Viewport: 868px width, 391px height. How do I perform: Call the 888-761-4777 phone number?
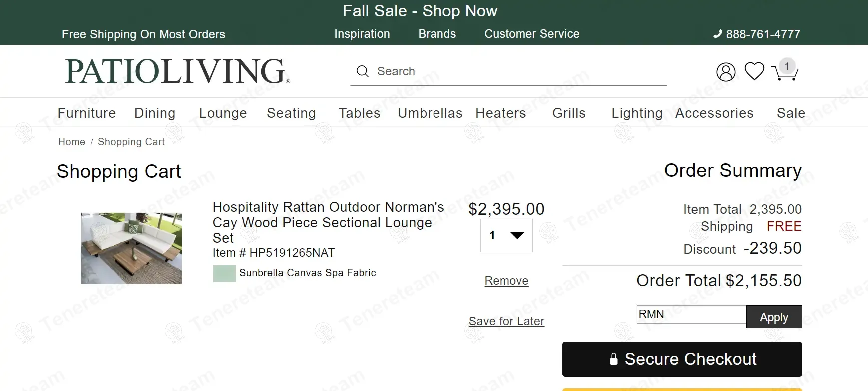[x=757, y=34]
